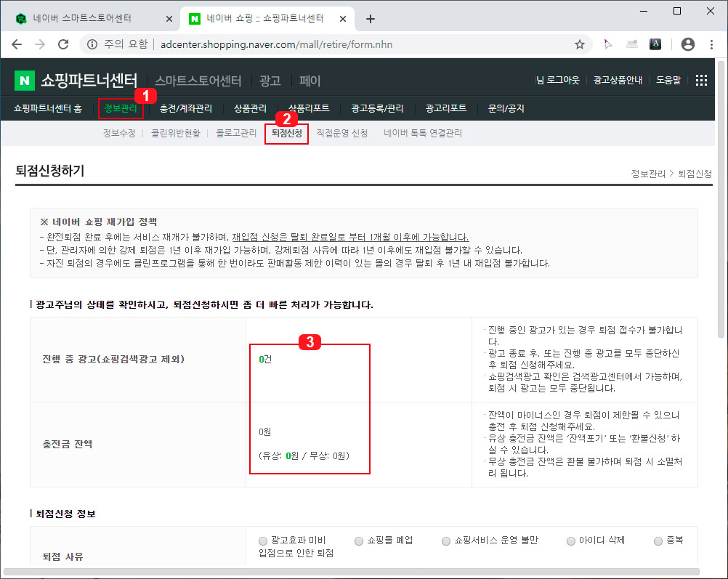Click the cursor extension icon in toolbar
728x579 pixels.
607,44
